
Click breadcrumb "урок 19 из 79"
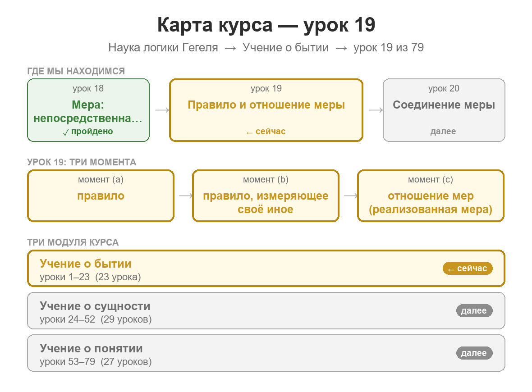389,47
